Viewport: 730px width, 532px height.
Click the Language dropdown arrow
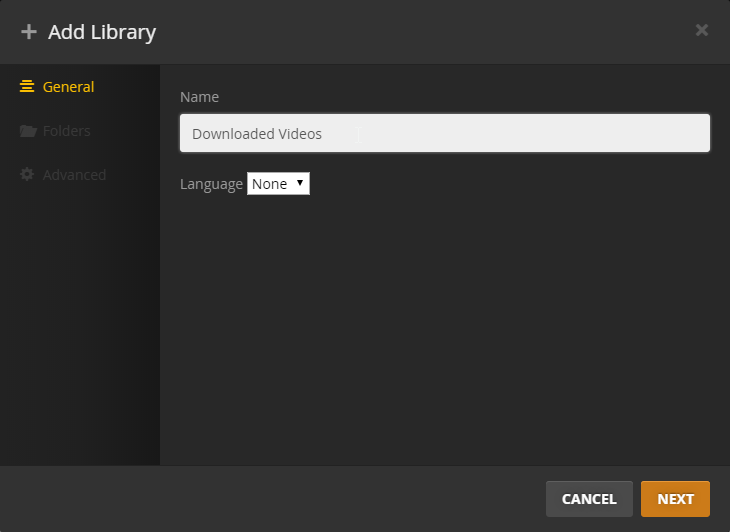[300, 183]
